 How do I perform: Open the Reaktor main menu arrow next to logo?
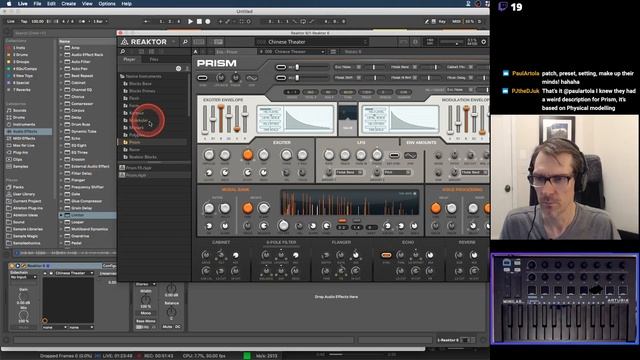coord(173,42)
